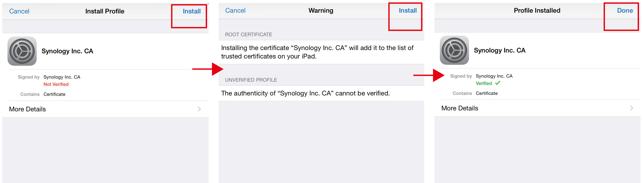Viewport: 644px width, 183px height.
Task: Tap the UNVERIFIED PROFILE section header
Action: click(251, 80)
